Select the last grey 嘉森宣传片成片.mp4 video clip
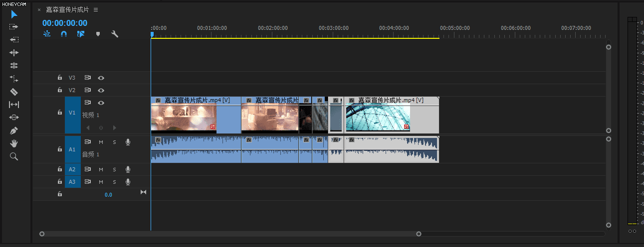This screenshot has width=644, height=247. point(392,115)
